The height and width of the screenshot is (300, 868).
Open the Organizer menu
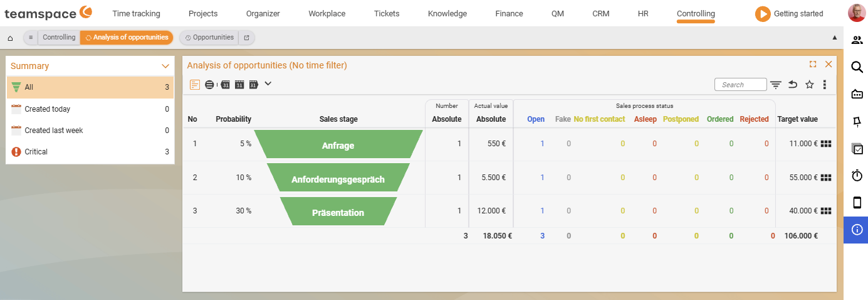click(x=263, y=13)
